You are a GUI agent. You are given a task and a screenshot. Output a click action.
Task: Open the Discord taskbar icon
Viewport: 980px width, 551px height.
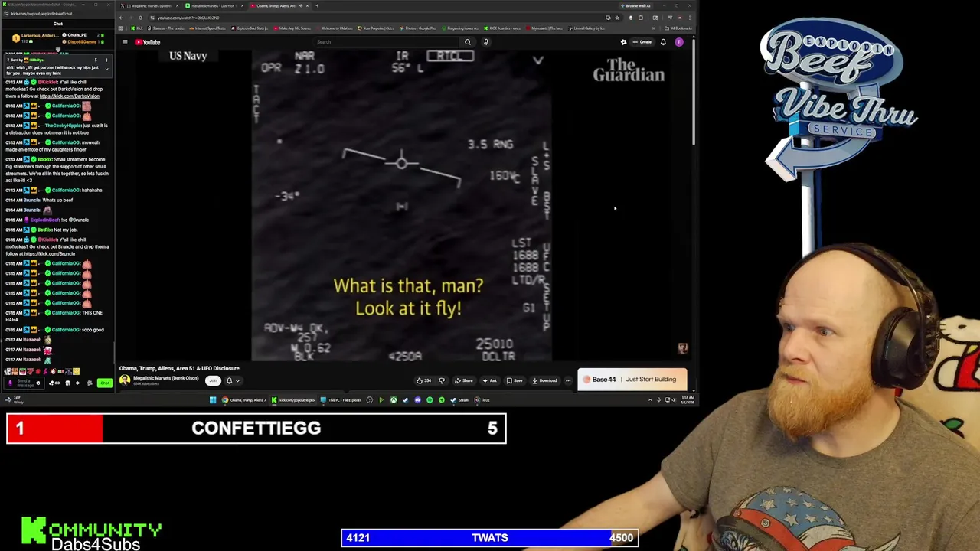417,399
